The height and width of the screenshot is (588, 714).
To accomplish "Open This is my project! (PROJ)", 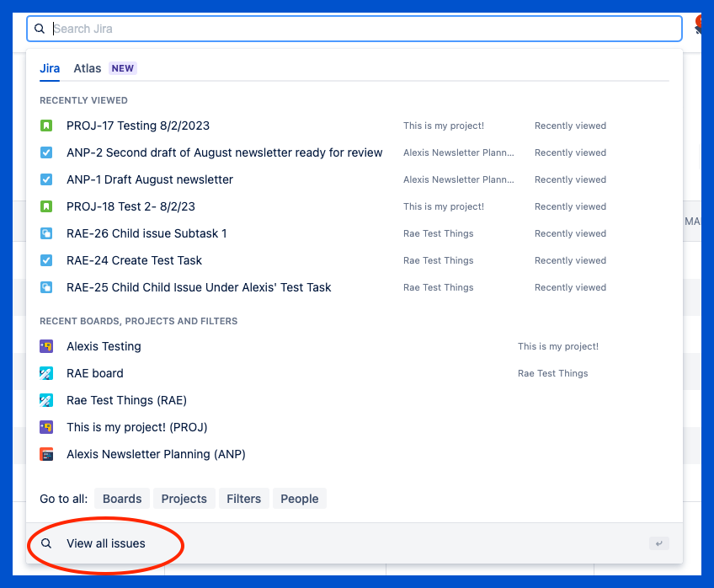I will point(137,427).
